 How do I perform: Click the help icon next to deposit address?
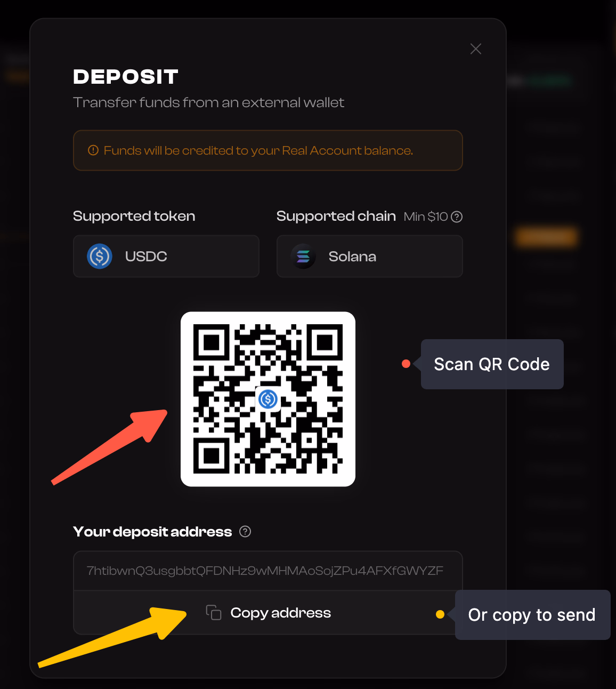[245, 532]
